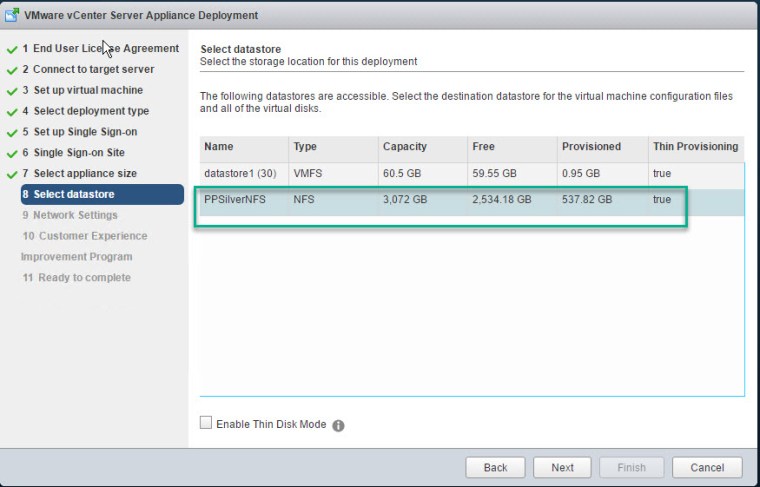760x487 pixels.
Task: Select step 8 Select datastore
Action: [102, 194]
